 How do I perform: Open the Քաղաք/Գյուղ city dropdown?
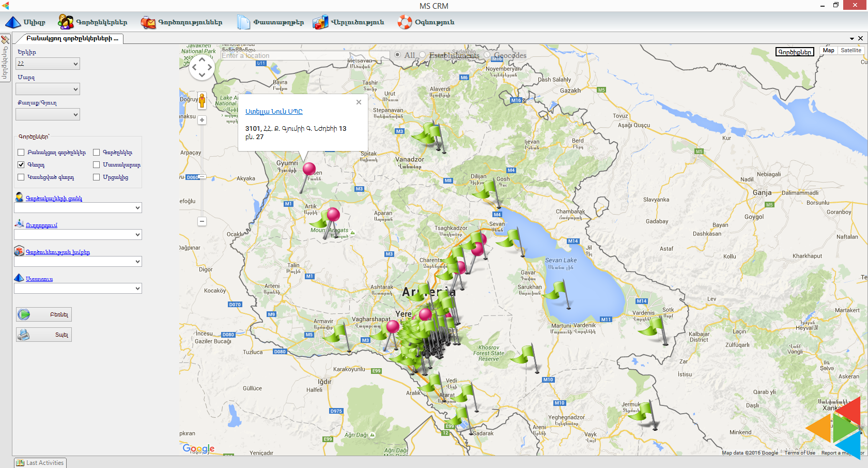click(48, 114)
